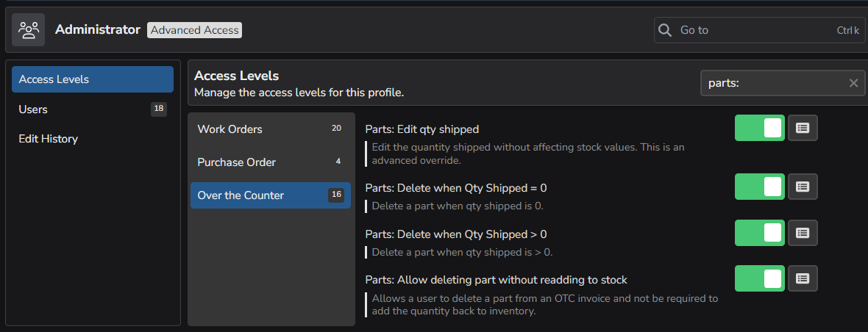Open list icon for Delete when Qty Shipped > 0

coord(803,233)
